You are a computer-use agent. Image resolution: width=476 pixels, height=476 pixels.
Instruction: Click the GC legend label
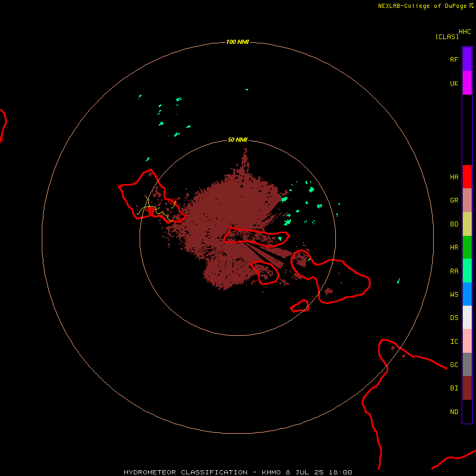(454, 365)
